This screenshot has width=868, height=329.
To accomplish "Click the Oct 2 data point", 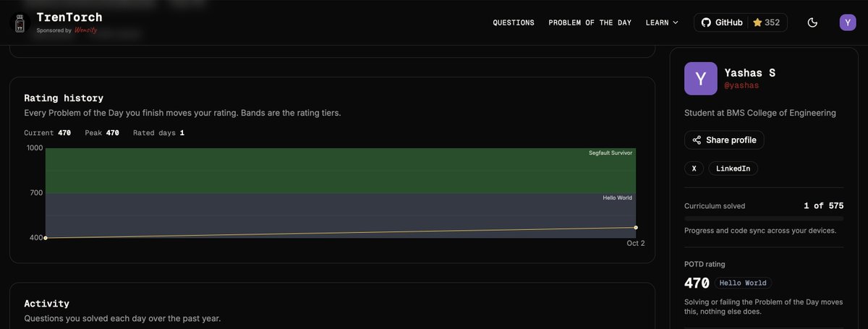I will point(635,228).
